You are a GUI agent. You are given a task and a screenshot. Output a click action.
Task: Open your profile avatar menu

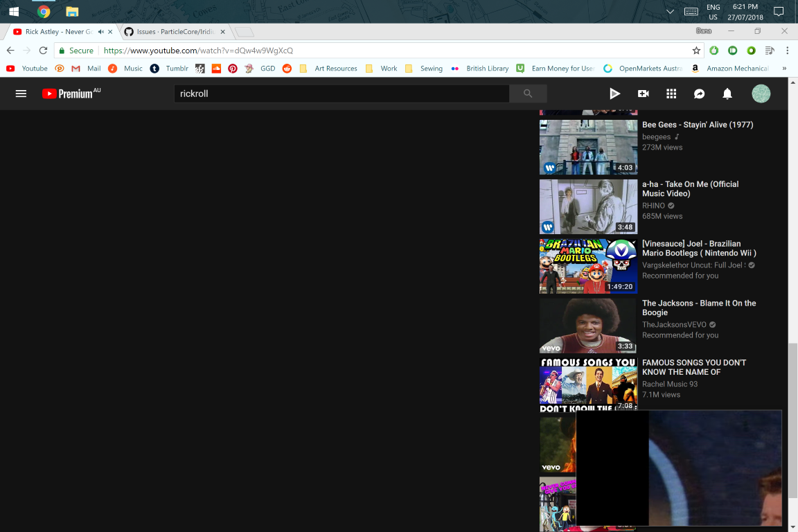(x=761, y=94)
